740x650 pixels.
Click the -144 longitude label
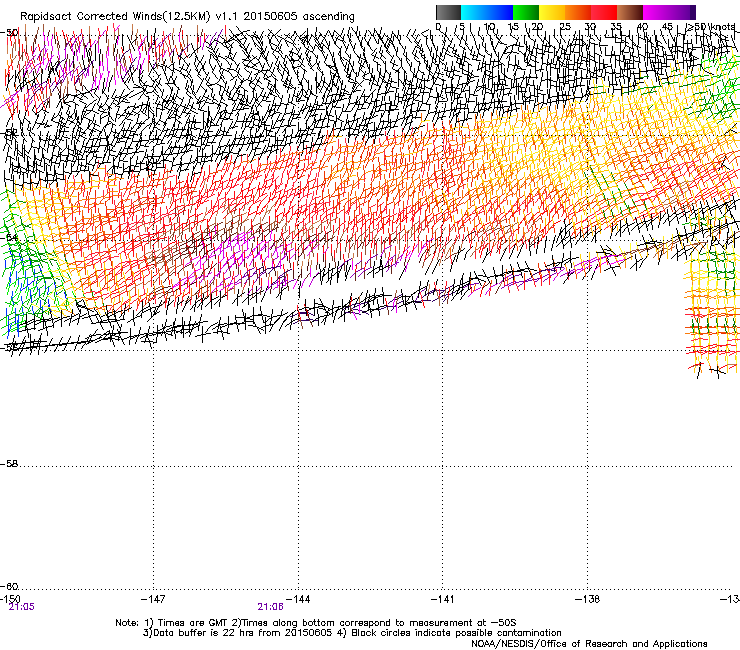[x=298, y=599]
